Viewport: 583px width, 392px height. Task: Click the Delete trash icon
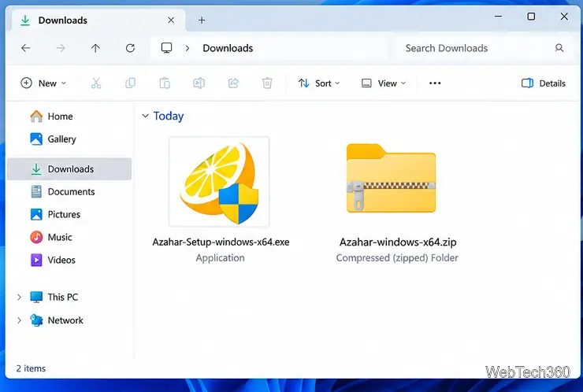click(267, 83)
